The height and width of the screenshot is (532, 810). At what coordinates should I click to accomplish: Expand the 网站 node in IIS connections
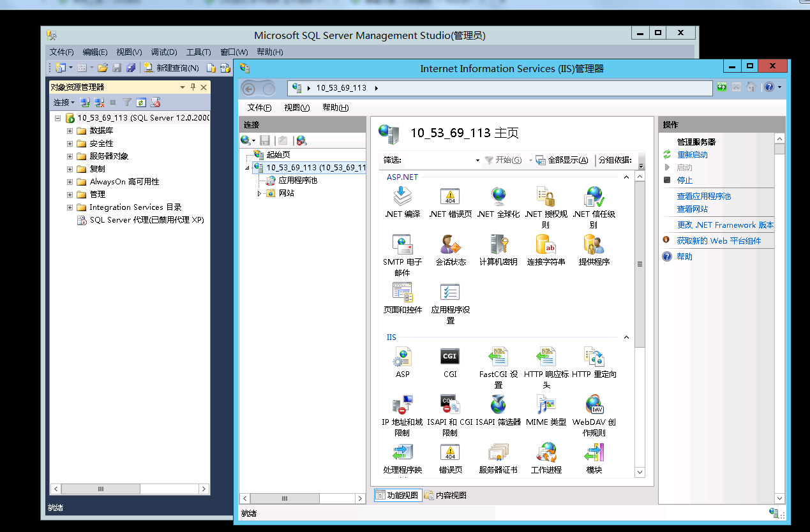pos(259,193)
